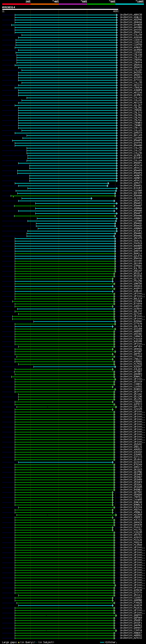
Task: Select the UniRef100_B4ZG50 label
Action: pos(131,72)
